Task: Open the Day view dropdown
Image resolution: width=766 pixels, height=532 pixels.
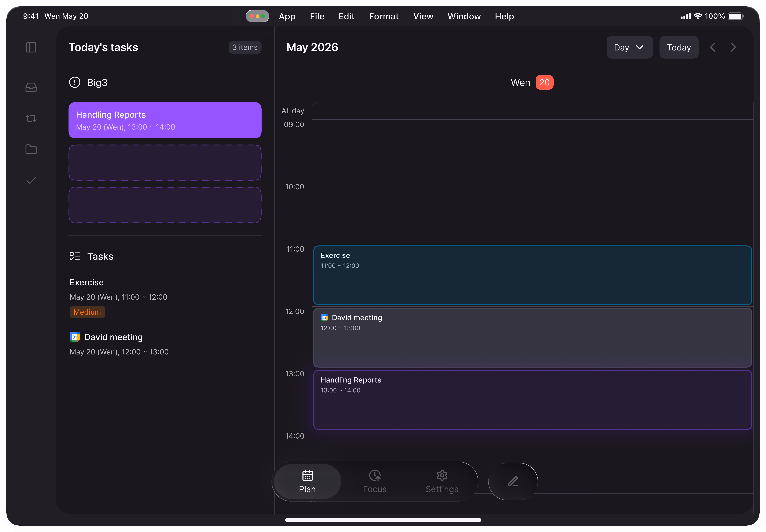Action: (629, 47)
